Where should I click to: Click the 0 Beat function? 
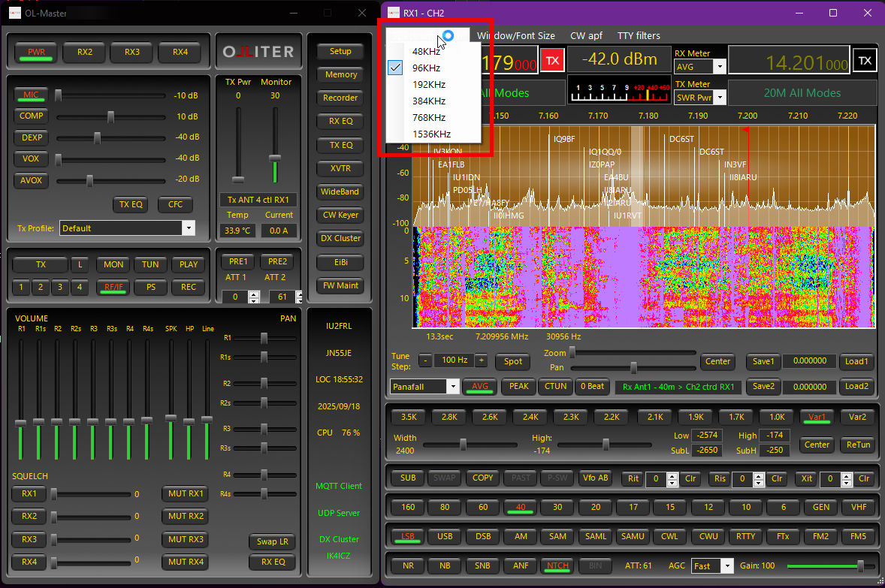click(x=592, y=386)
